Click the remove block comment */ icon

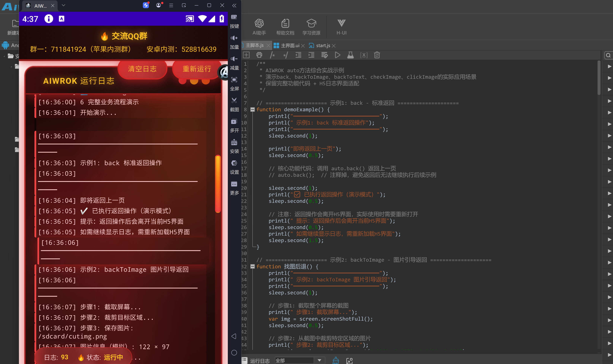tap(285, 55)
